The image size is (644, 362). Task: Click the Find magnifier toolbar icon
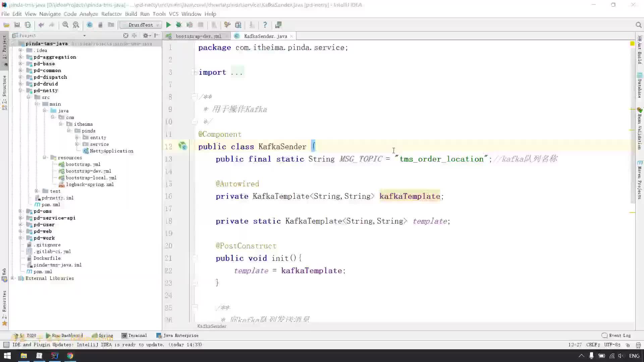[65, 25]
